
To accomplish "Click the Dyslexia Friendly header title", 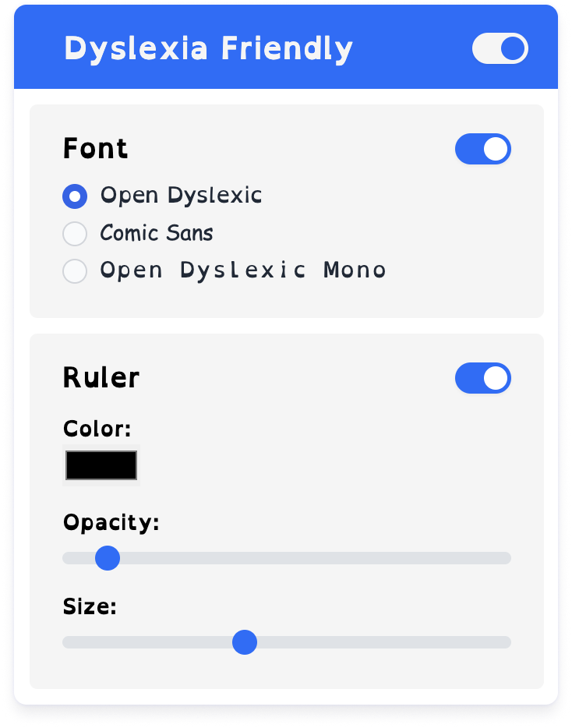I will 209,49.
